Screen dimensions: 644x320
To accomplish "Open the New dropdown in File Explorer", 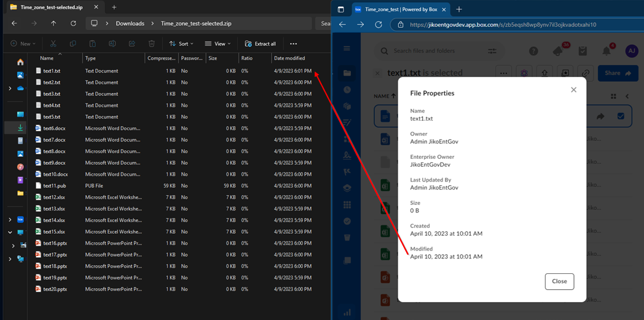I will point(23,44).
